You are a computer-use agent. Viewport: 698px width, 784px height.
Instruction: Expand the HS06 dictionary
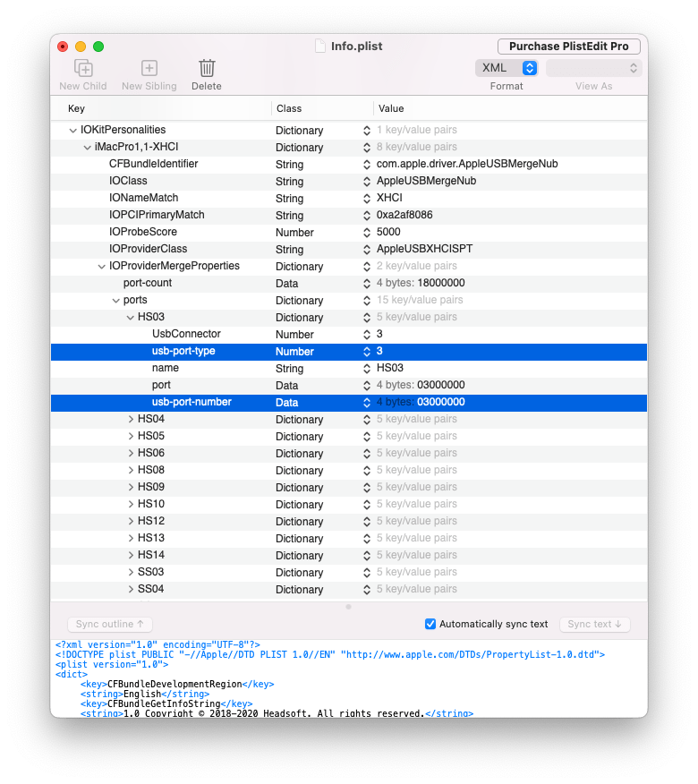(131, 453)
